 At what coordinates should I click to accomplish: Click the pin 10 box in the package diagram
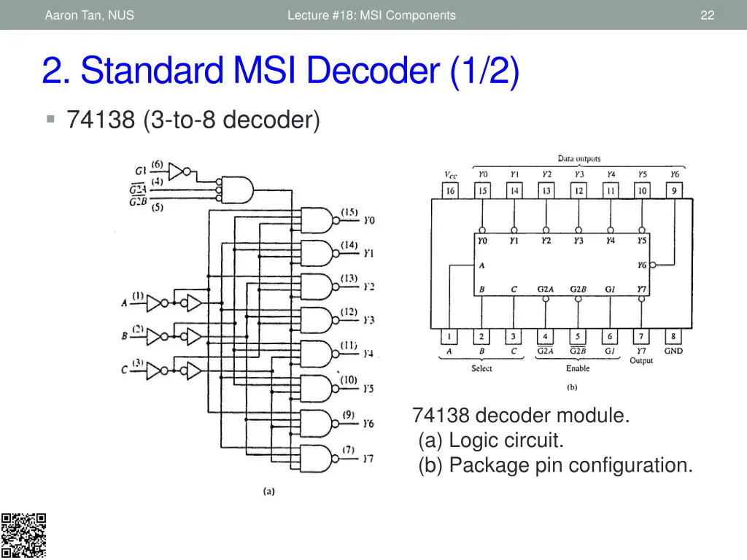point(643,191)
